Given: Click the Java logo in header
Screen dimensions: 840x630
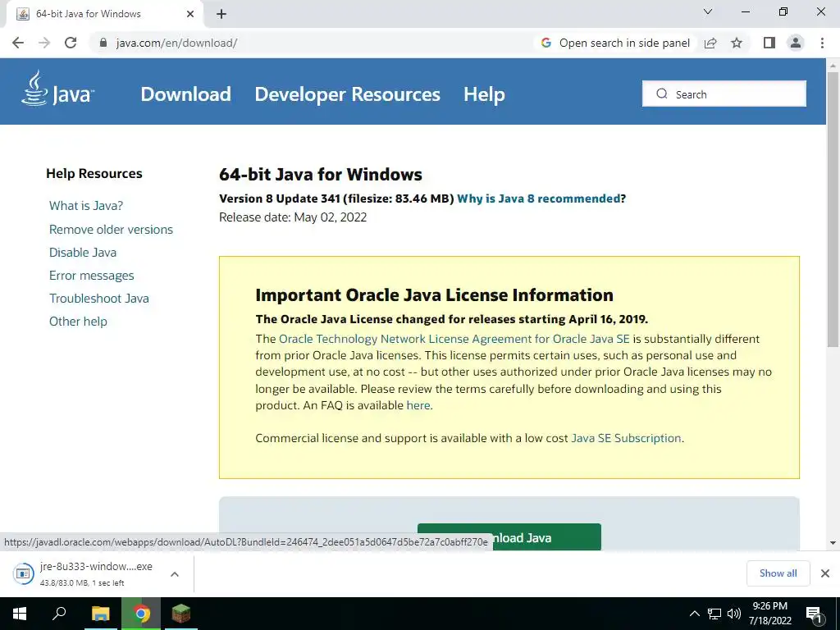Looking at the screenshot, I should (x=58, y=89).
